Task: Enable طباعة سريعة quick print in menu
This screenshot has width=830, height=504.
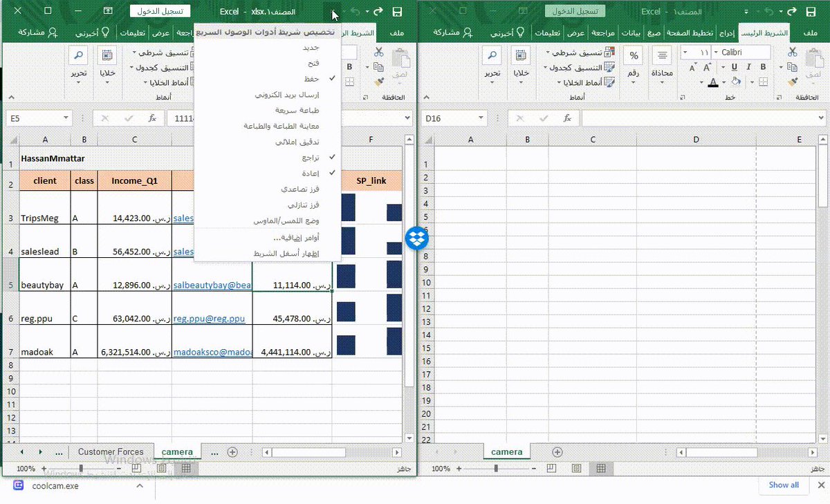Action: click(267, 110)
